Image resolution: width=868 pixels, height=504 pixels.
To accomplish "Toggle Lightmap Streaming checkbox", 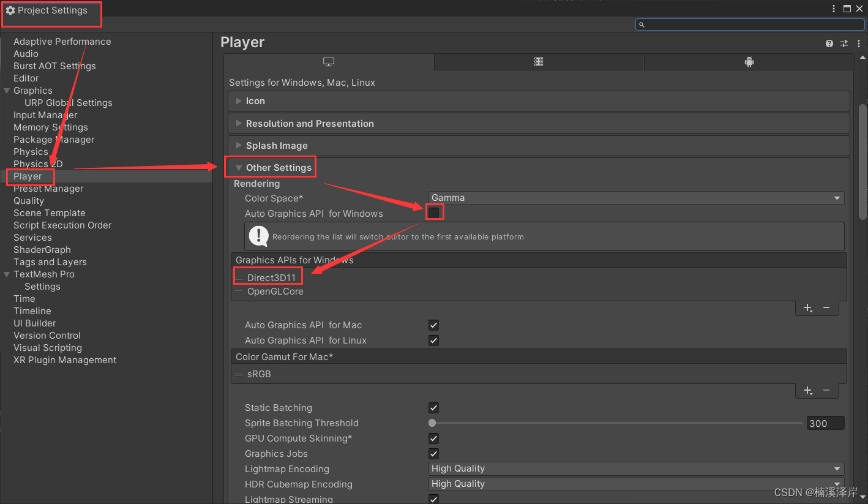I will (x=433, y=499).
